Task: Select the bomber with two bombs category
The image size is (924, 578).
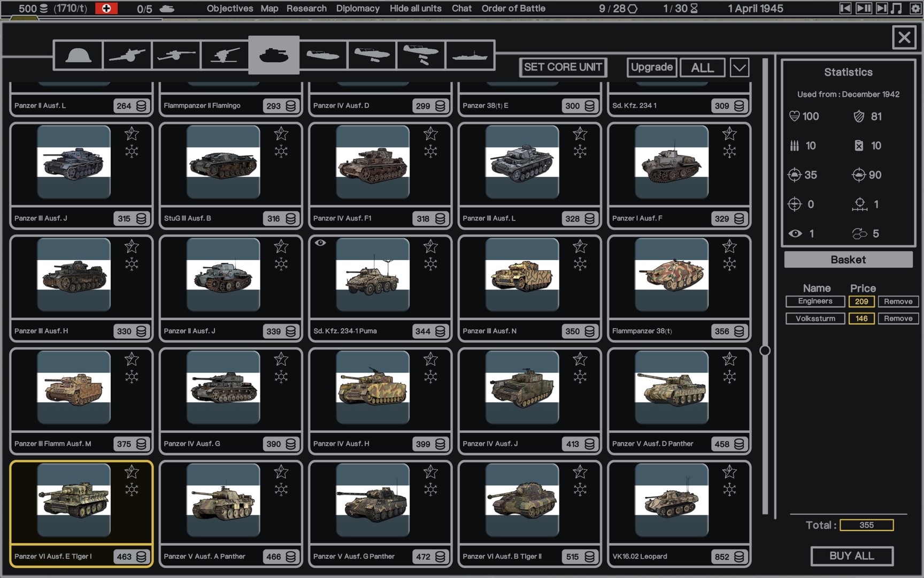Action: 421,55
